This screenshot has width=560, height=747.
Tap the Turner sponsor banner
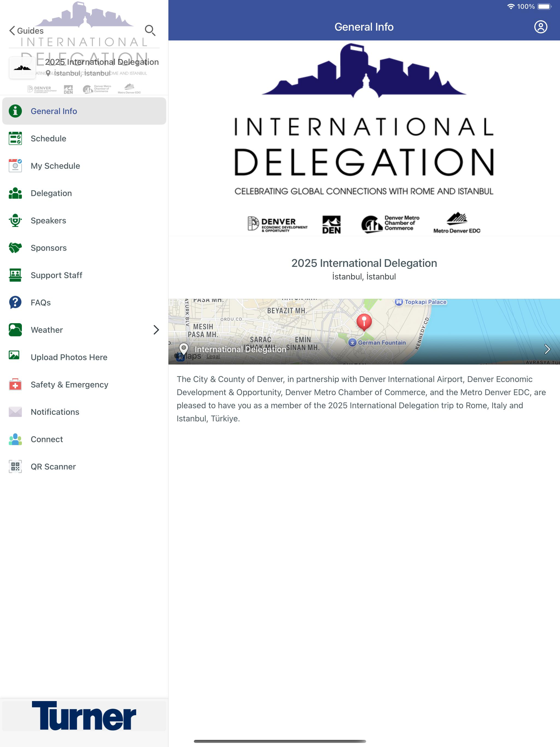[x=84, y=716]
